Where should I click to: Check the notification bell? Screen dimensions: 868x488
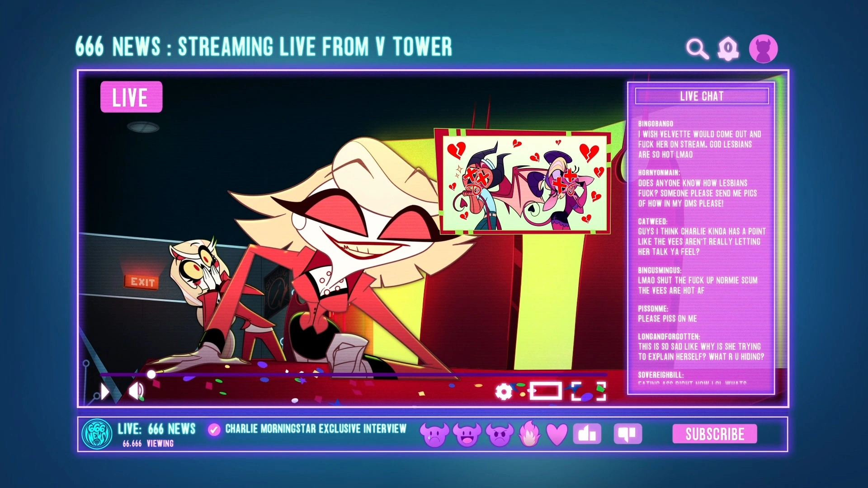[728, 48]
